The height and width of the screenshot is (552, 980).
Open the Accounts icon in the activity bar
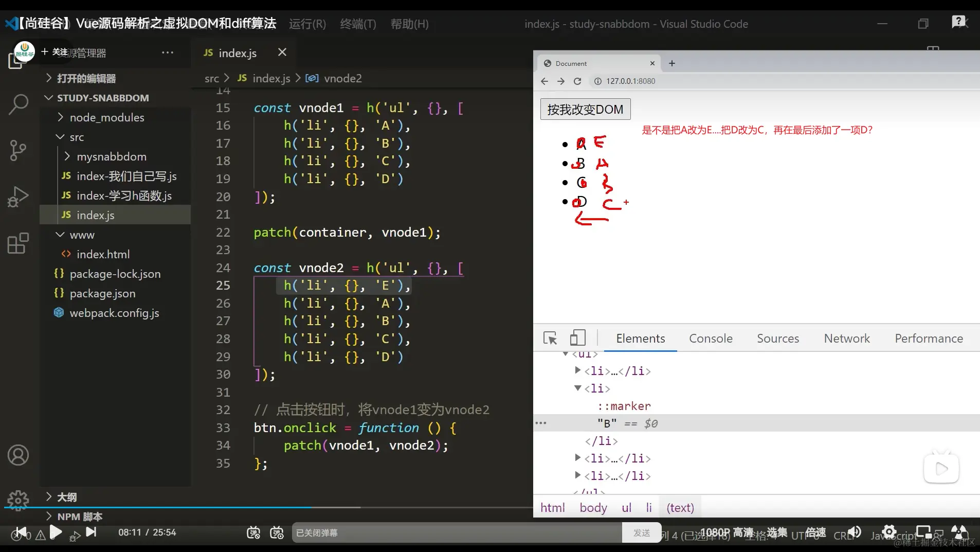[19, 455]
